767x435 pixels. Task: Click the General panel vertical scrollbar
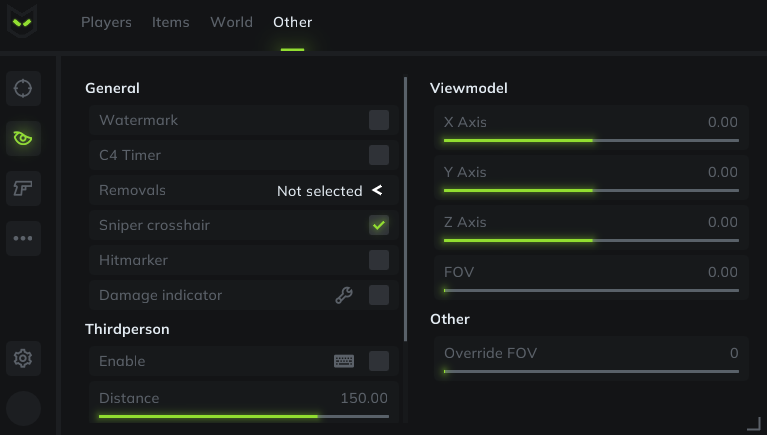(x=406, y=210)
